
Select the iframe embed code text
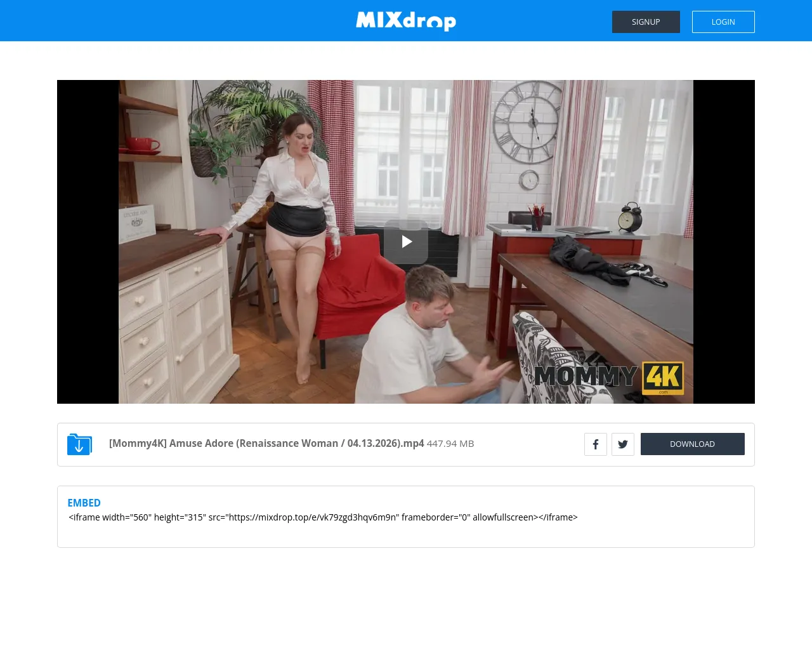pos(323,517)
